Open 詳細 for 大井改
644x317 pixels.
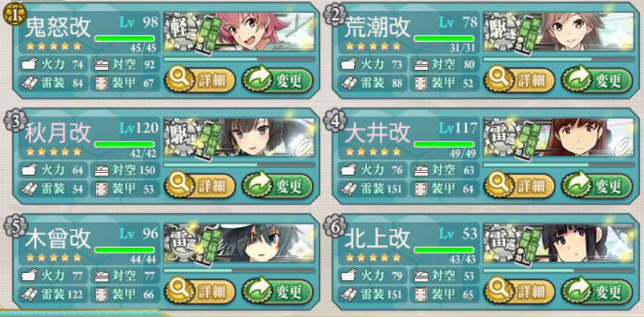click(519, 186)
